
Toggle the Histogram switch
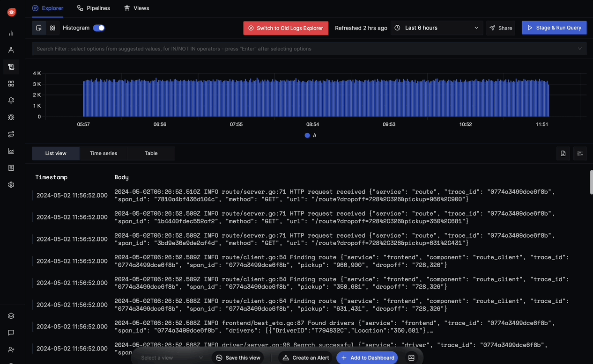tap(99, 28)
